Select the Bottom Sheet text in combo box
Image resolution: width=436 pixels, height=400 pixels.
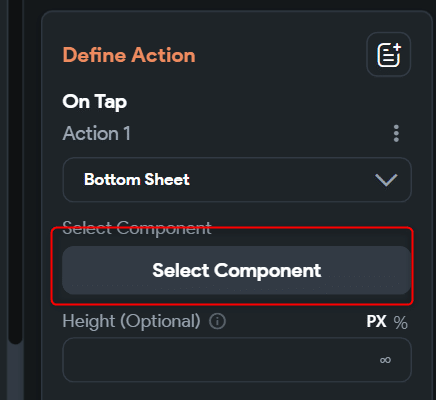tap(137, 180)
